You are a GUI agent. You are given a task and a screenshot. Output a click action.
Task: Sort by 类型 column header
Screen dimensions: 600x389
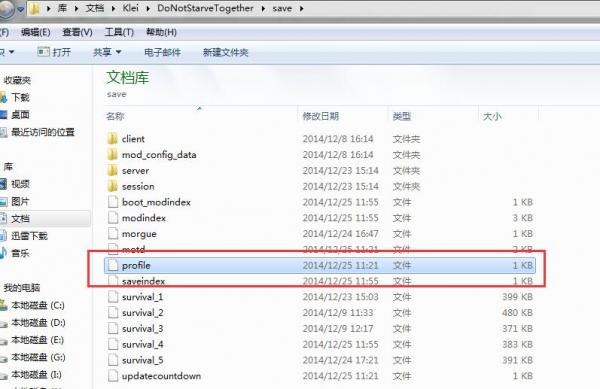point(402,116)
